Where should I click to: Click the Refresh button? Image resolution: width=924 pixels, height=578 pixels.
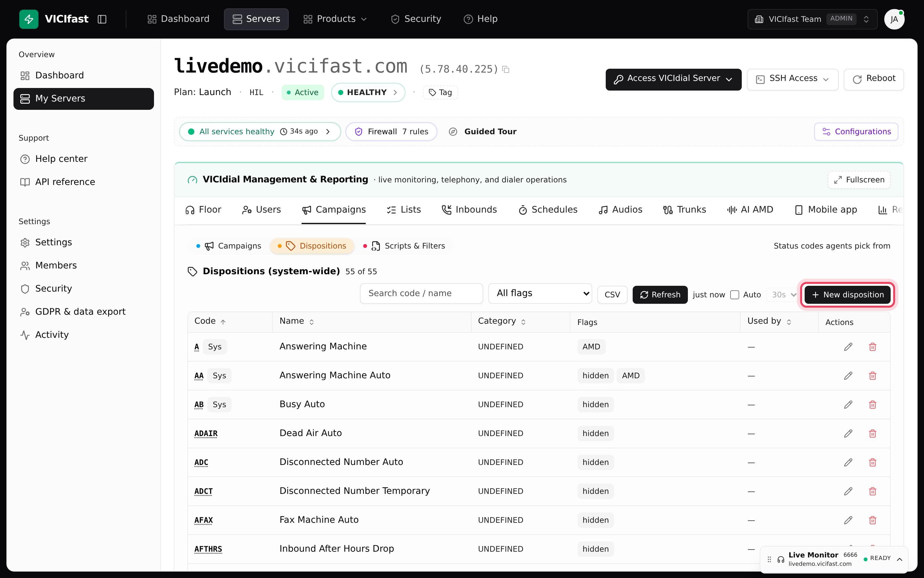(x=660, y=295)
